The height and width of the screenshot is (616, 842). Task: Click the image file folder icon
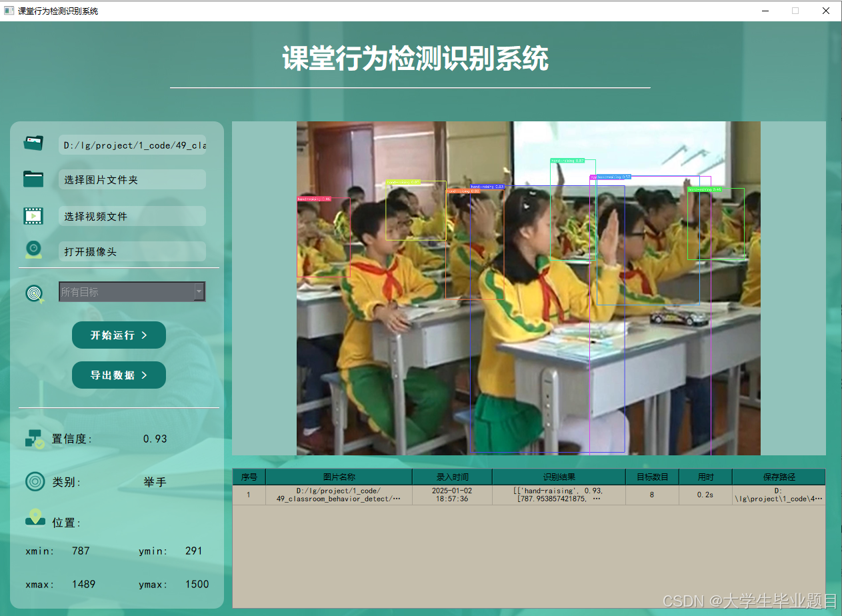[x=33, y=144]
